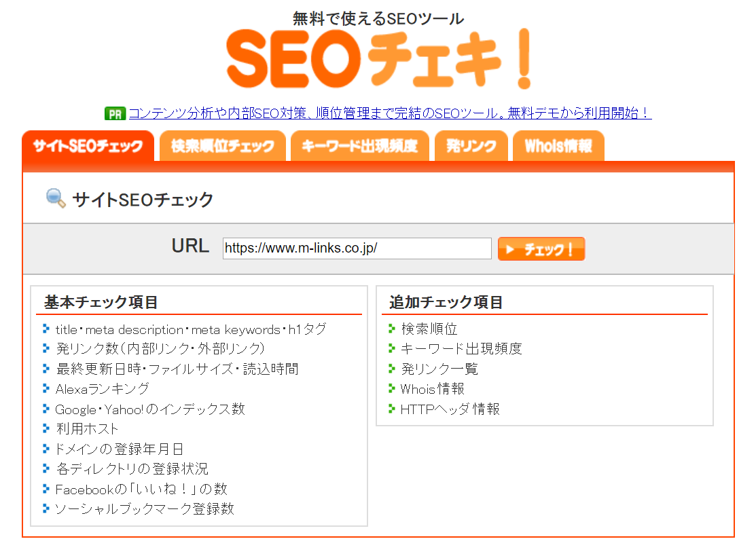The width and height of the screenshot is (756, 556).
Task: Click 各ディレクトリの登録状況 item
Action: point(132,469)
